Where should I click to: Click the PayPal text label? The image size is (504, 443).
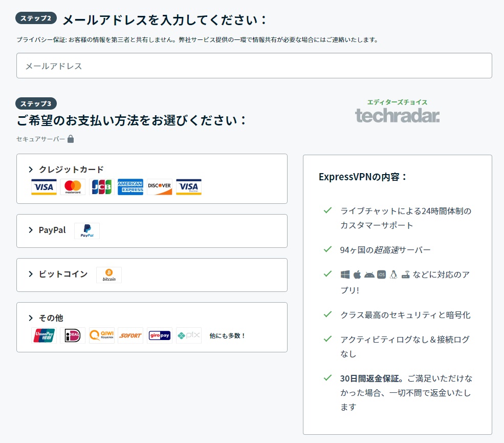[x=52, y=230]
